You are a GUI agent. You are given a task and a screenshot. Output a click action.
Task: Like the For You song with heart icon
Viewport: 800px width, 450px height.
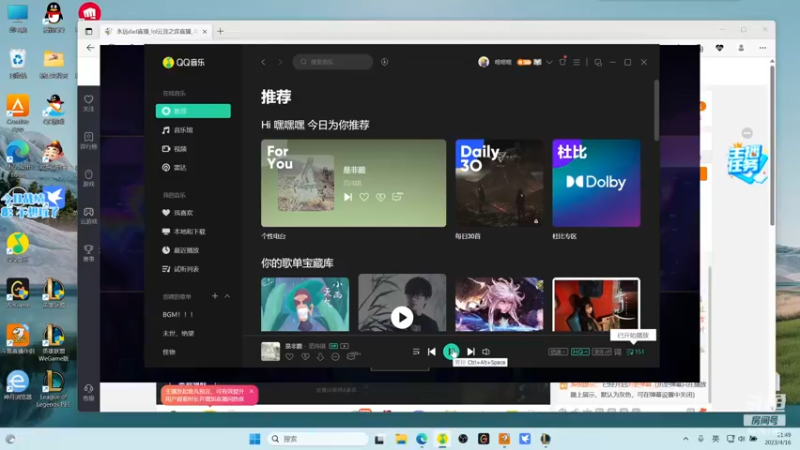click(364, 197)
